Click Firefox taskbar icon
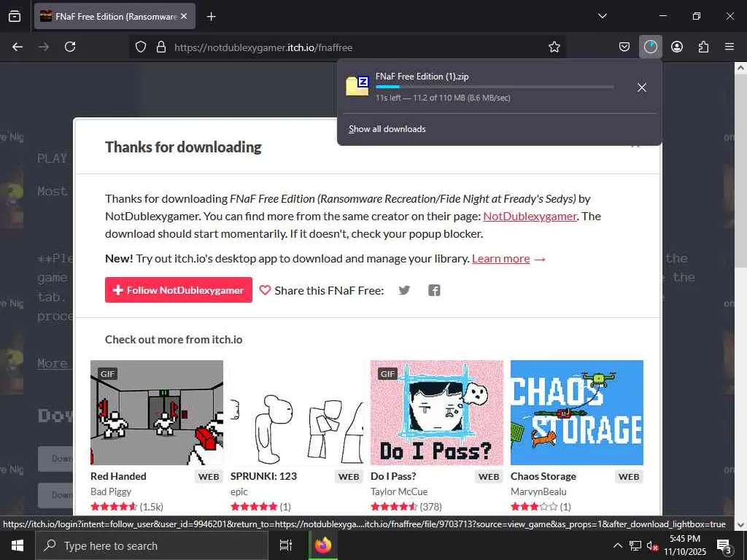 coord(322,545)
